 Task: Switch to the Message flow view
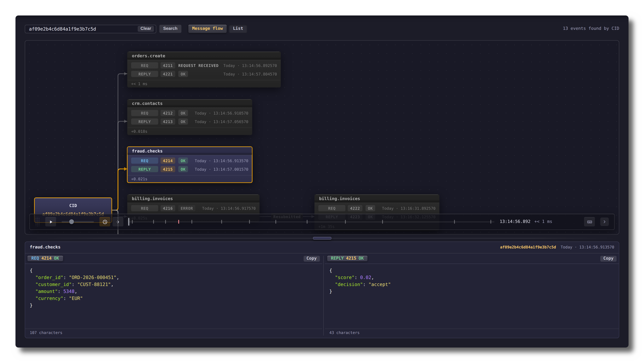pyautogui.click(x=207, y=28)
